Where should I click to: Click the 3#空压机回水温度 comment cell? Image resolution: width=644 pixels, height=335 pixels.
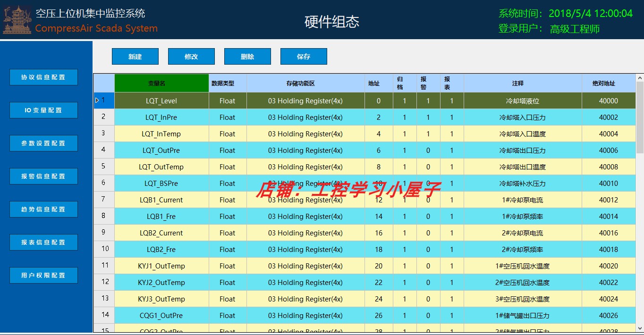(523, 299)
